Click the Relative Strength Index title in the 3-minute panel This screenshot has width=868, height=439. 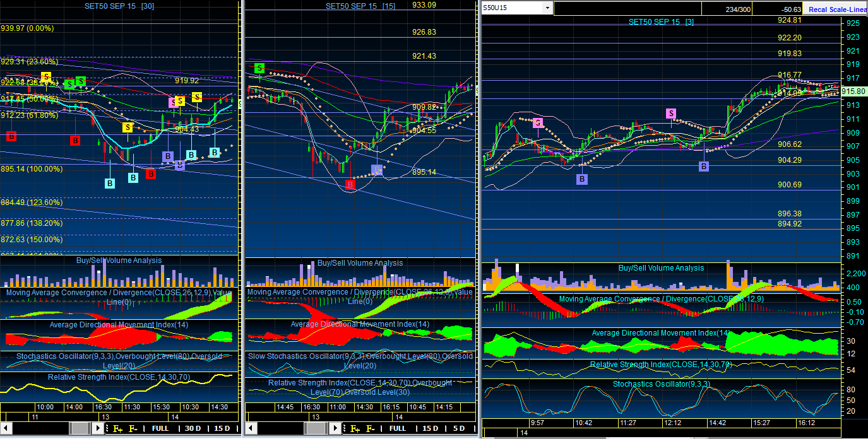661,365
